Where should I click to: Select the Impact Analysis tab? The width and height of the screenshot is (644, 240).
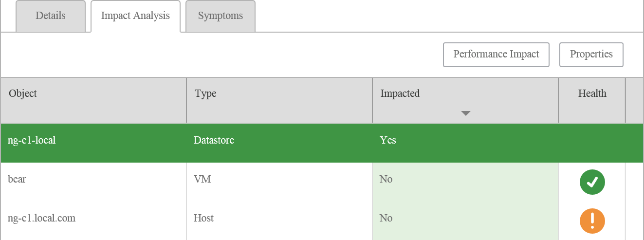click(x=135, y=16)
